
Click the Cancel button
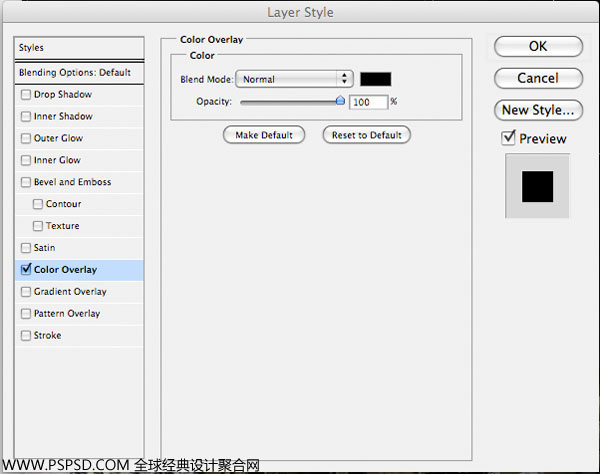538,78
